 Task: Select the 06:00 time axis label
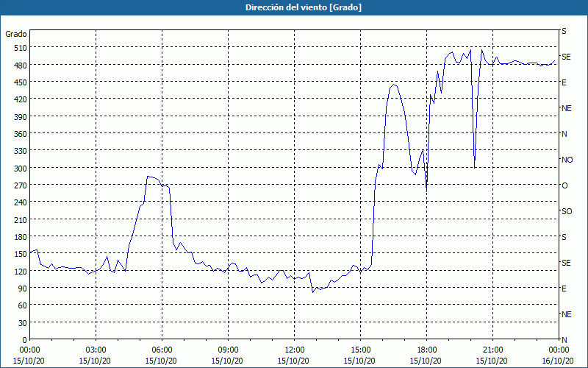click(x=162, y=350)
